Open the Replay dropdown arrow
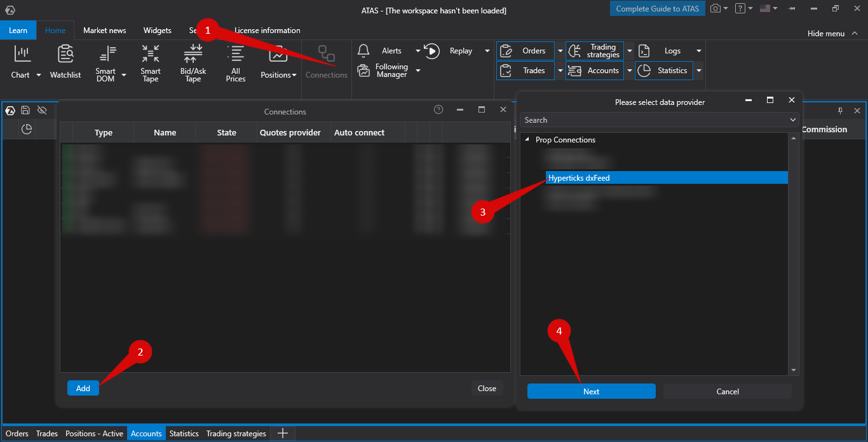This screenshot has width=868, height=442. pyautogui.click(x=487, y=51)
